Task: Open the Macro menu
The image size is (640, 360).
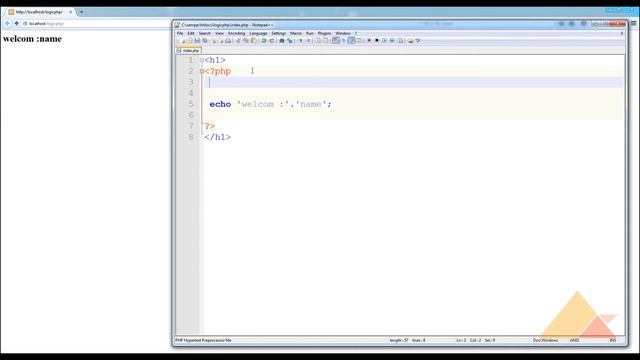Action: pyautogui.click(x=296, y=33)
